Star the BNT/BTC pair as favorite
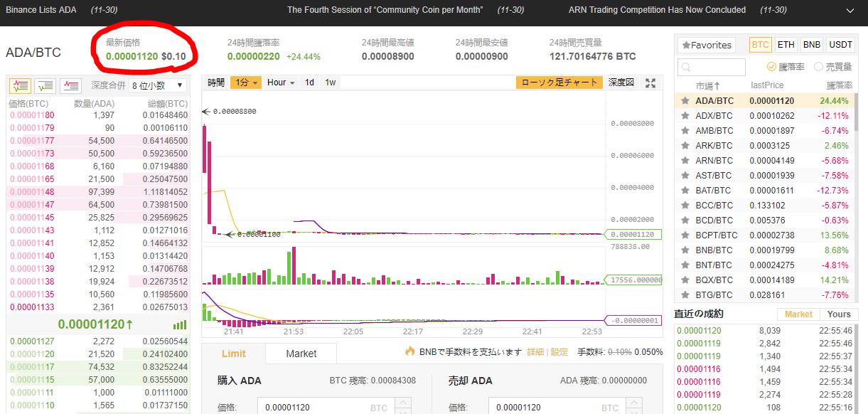Viewport: 868px width, 414px height. click(x=685, y=265)
